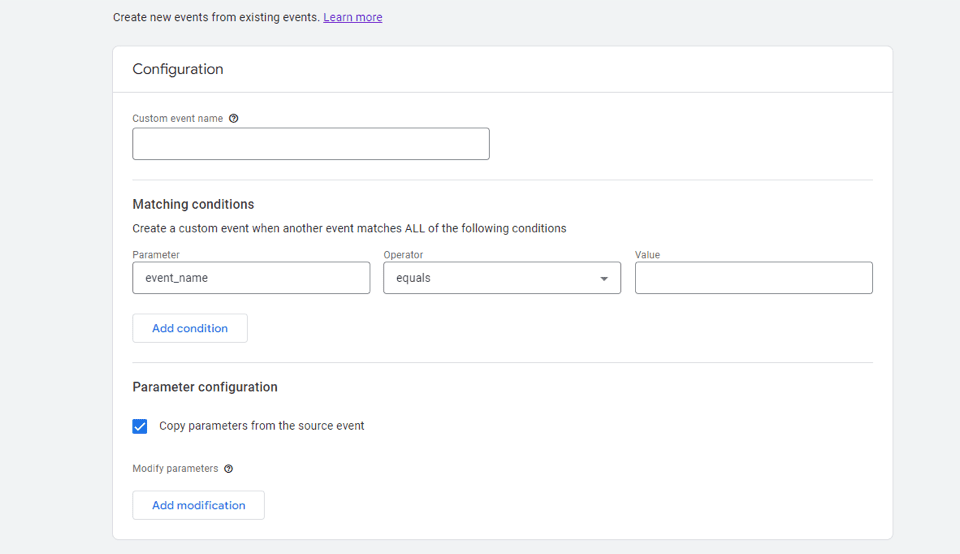Screen dimensions: 960x554
Task: Open the Learn more link
Action: 353,17
